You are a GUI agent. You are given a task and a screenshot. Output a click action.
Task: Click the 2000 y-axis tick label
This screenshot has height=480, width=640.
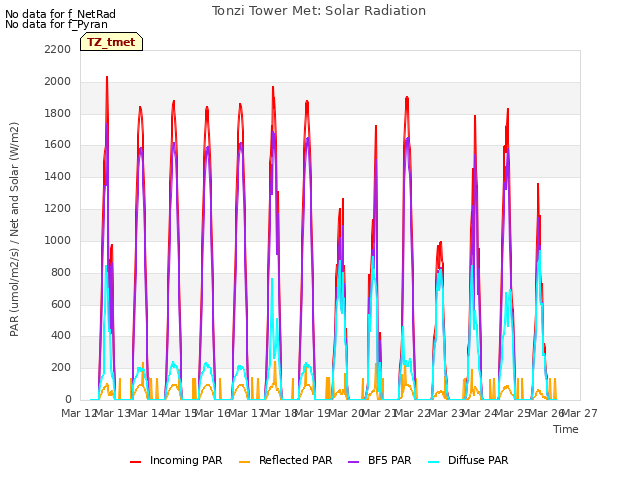pos(58,81)
